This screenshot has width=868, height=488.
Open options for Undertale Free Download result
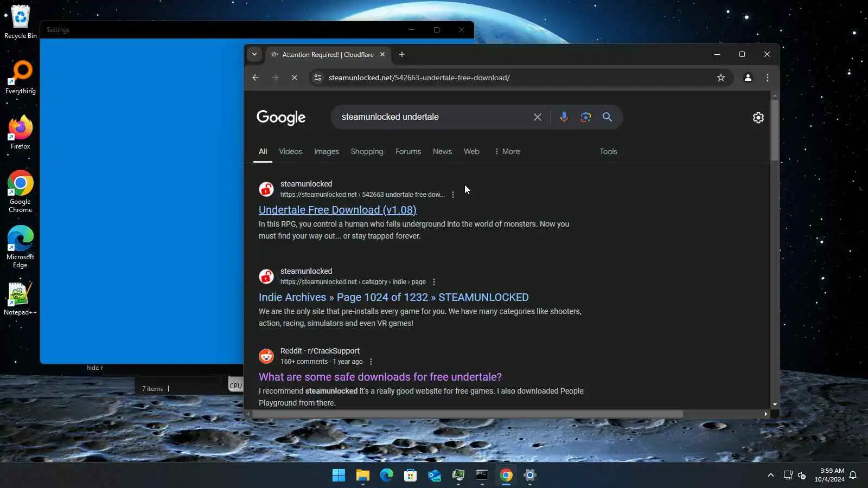coord(453,195)
